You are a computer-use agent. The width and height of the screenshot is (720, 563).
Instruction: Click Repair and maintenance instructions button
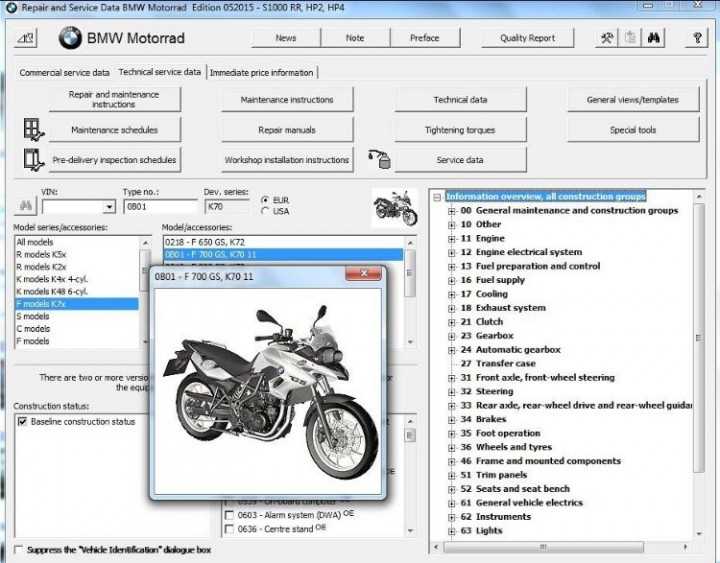[114, 99]
